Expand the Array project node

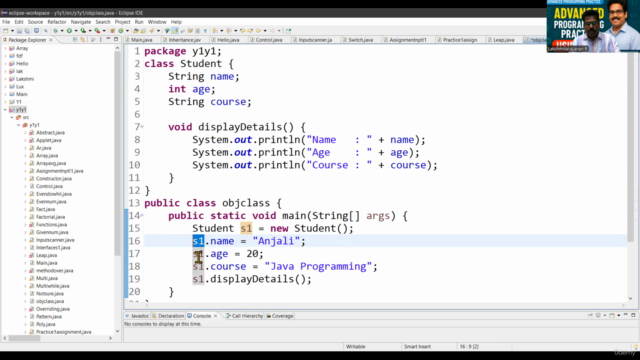(x=5, y=48)
